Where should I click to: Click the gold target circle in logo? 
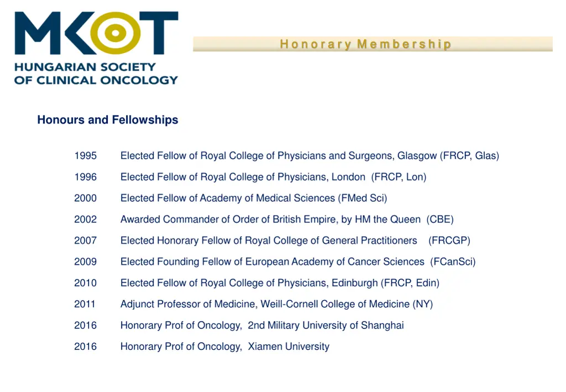point(115,33)
